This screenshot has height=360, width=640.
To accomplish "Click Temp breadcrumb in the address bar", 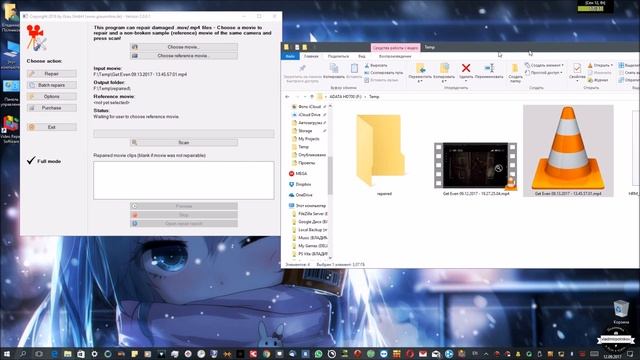I will point(374,97).
